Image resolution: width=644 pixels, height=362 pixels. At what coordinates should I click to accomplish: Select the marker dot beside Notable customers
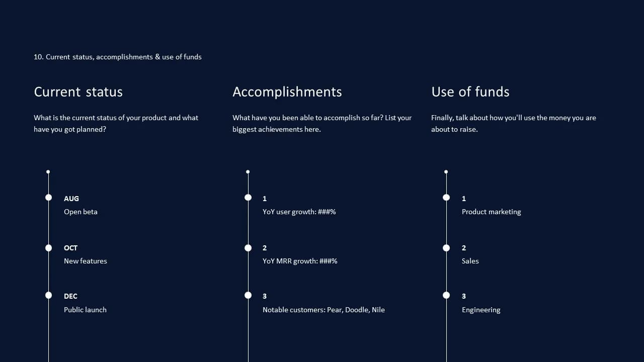(x=248, y=295)
